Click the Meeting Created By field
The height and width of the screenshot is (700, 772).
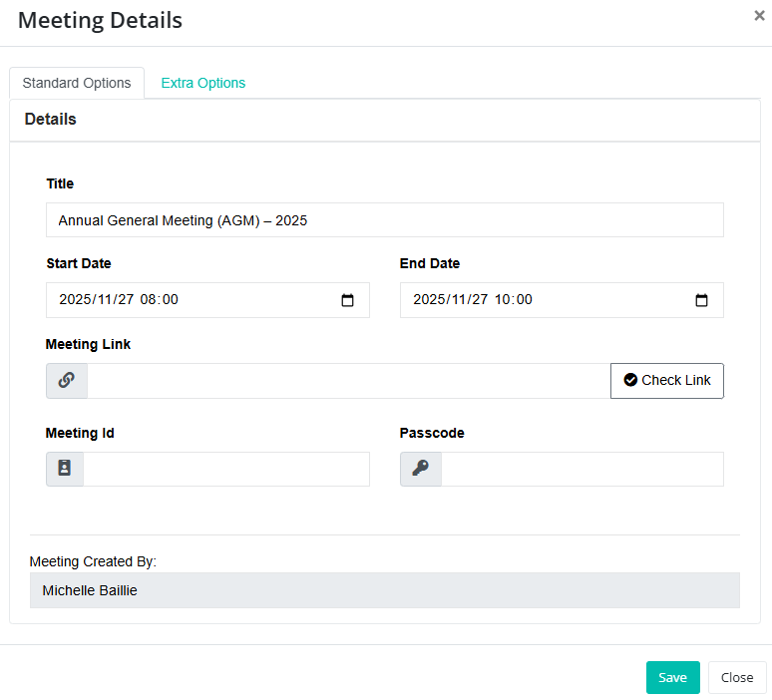click(384, 590)
